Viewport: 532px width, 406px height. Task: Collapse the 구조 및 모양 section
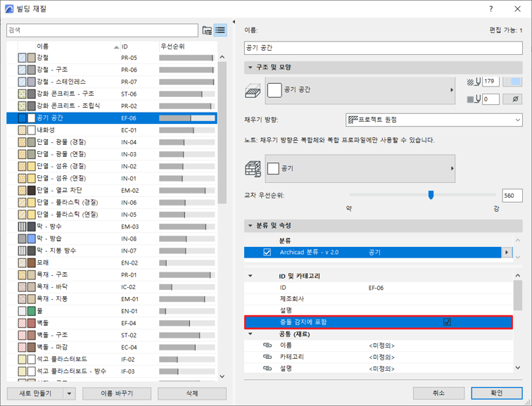250,68
